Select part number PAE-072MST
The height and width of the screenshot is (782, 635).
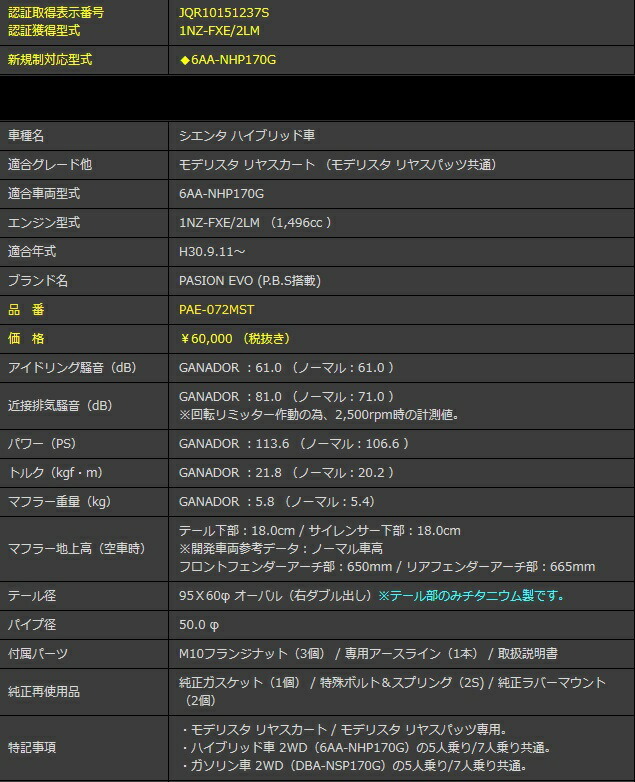pos(216,310)
